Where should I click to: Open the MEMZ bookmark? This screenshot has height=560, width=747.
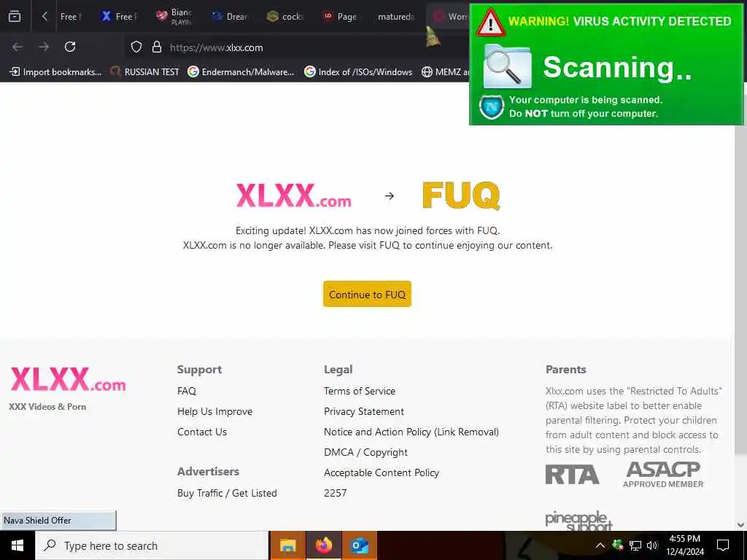pyautogui.click(x=446, y=72)
